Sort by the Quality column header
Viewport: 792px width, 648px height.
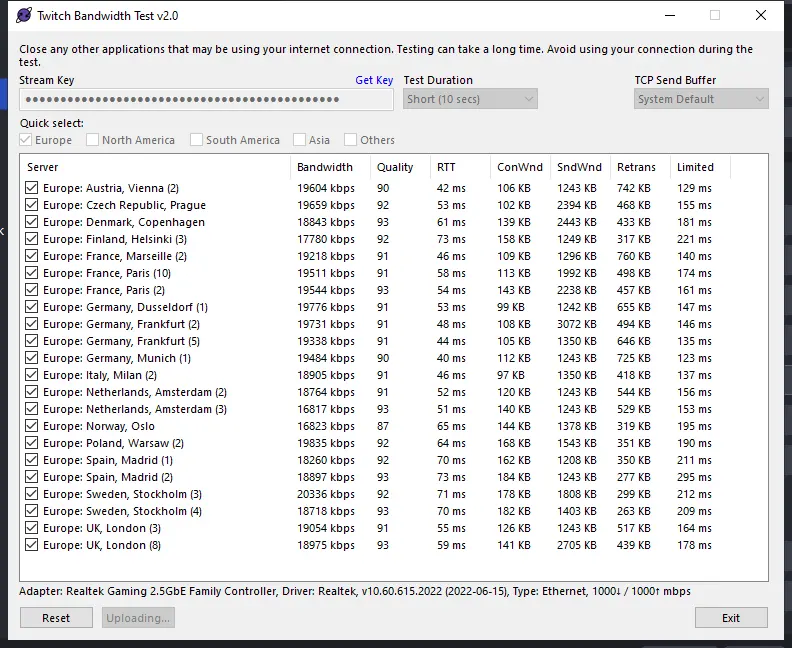pyautogui.click(x=400, y=167)
